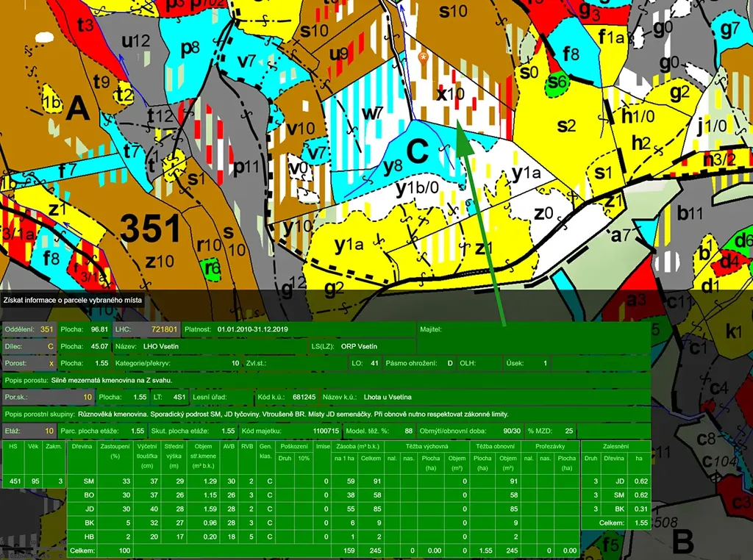753x560 pixels.
Task: Click the orange location pin marker
Action: tap(423, 56)
